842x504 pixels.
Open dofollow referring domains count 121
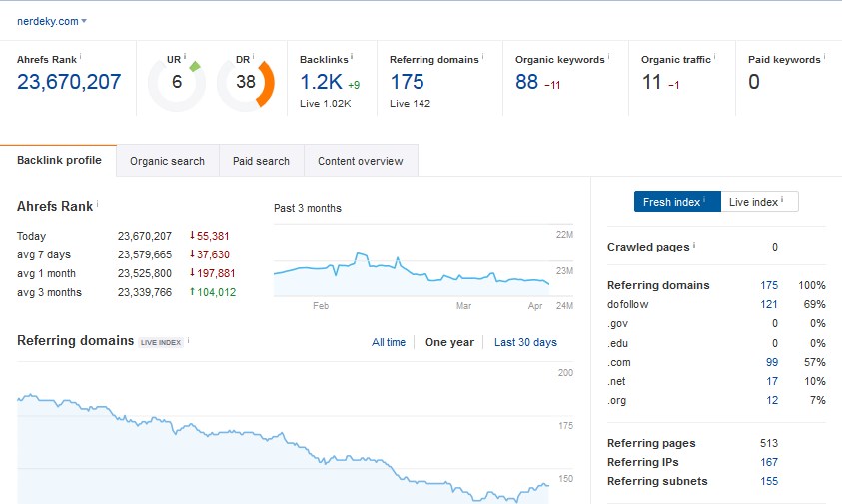(x=769, y=304)
